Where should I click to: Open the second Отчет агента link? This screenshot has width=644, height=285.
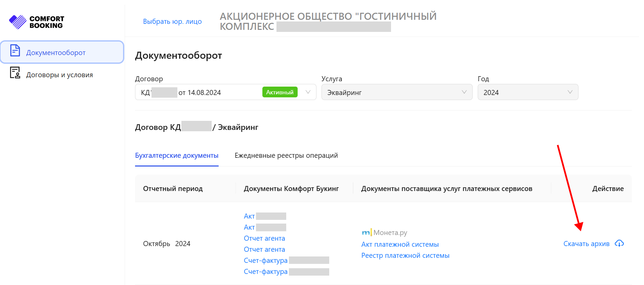264,249
